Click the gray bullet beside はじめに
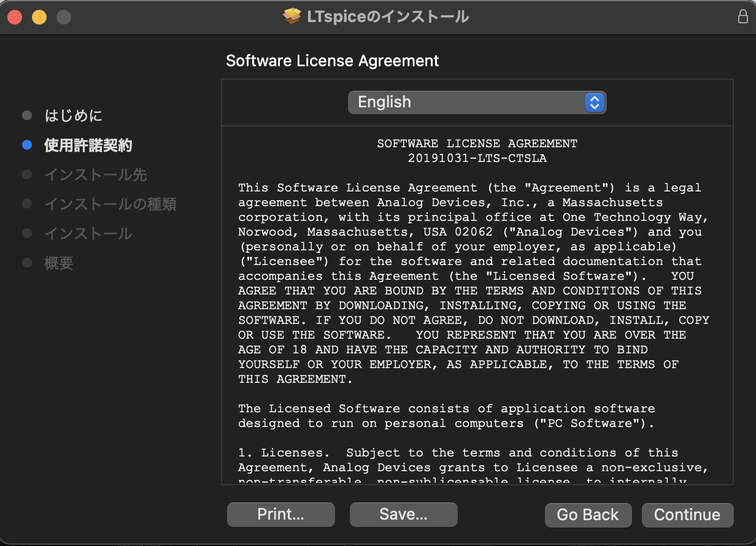The image size is (756, 546). tap(26, 115)
